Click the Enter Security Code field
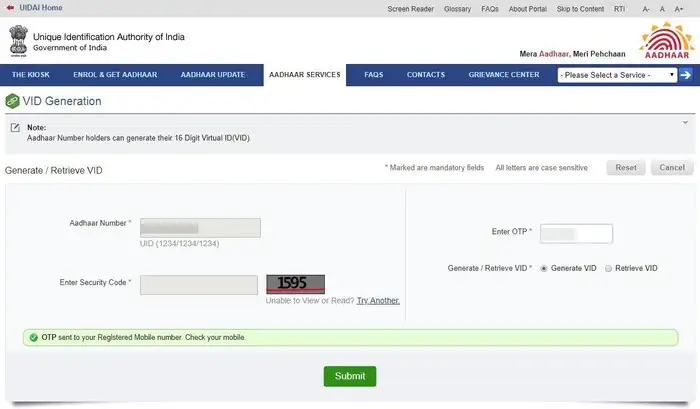 coord(199,285)
